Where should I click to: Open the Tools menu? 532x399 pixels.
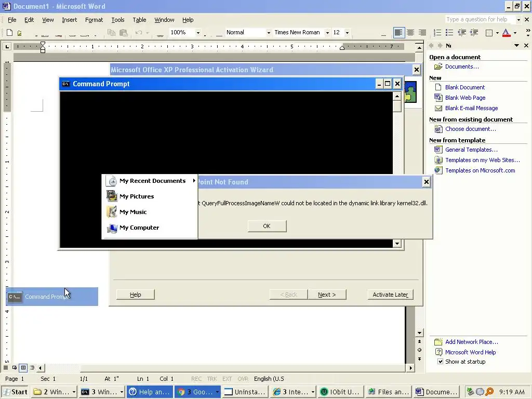[118, 20]
